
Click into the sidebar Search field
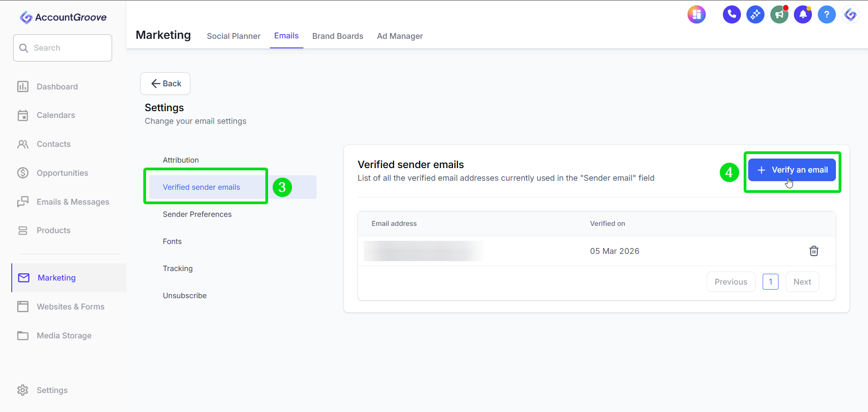click(x=63, y=48)
